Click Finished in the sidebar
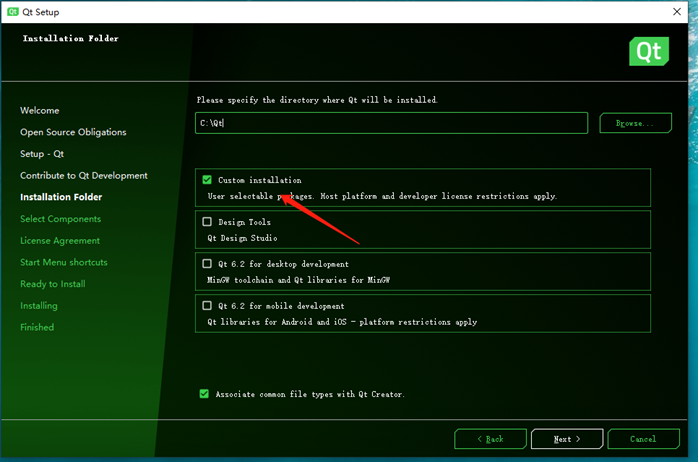 pos(37,327)
